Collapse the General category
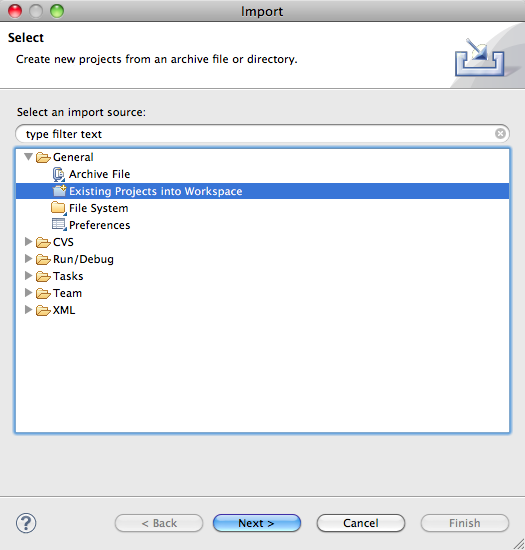 [x=28, y=156]
